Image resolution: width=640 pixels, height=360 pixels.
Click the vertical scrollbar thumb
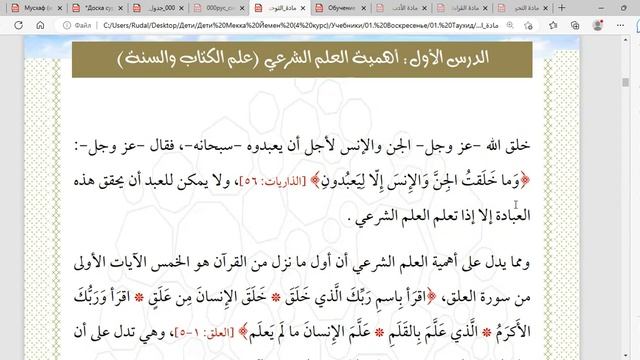625,82
